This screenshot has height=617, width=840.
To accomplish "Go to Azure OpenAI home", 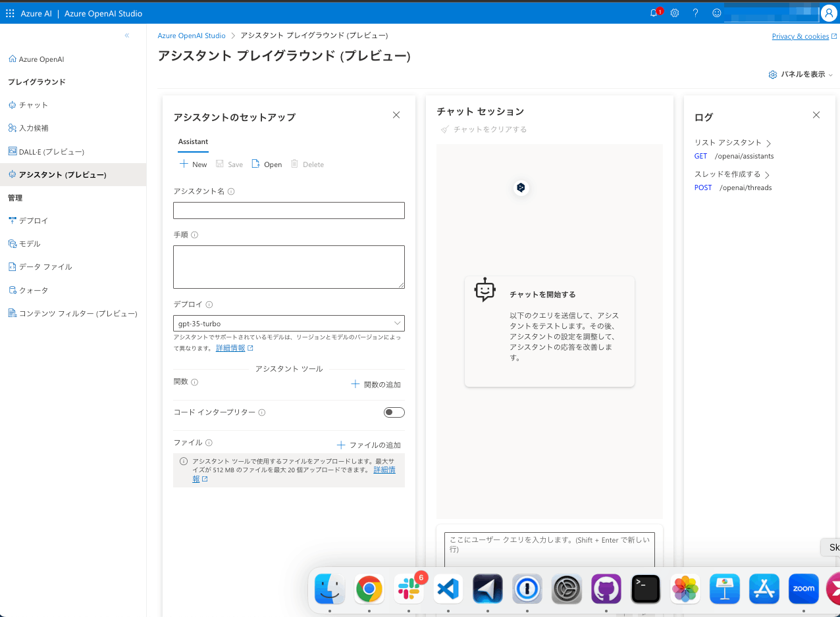I will (36, 59).
